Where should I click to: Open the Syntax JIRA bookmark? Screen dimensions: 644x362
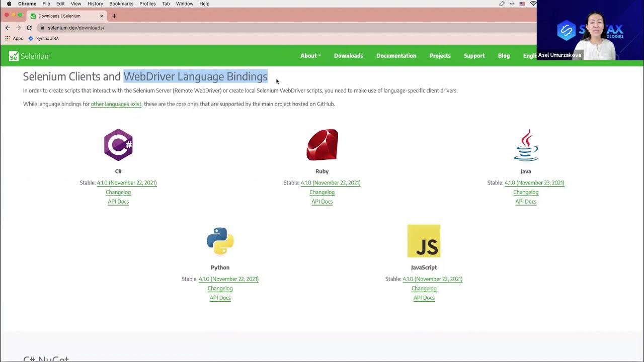click(x=44, y=38)
